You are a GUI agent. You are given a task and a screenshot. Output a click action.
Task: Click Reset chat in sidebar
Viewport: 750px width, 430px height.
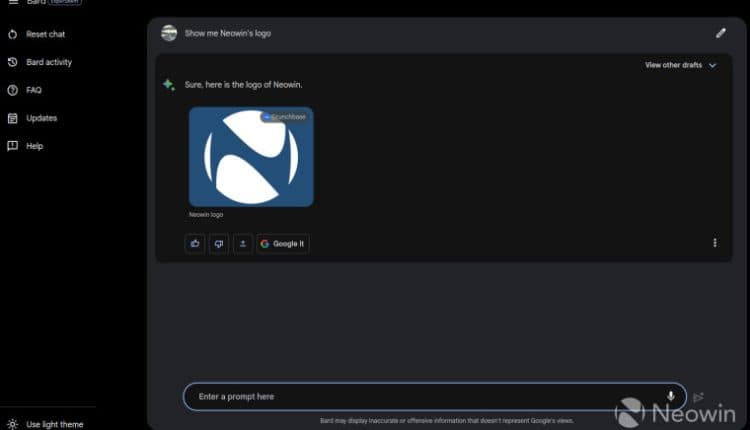[x=36, y=34]
